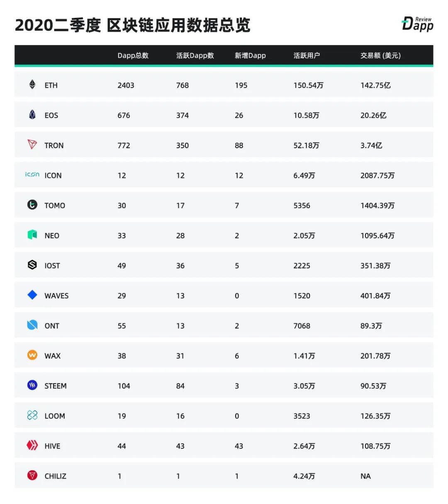Click the EOS logo icon
The image size is (448, 504).
[x=32, y=115]
